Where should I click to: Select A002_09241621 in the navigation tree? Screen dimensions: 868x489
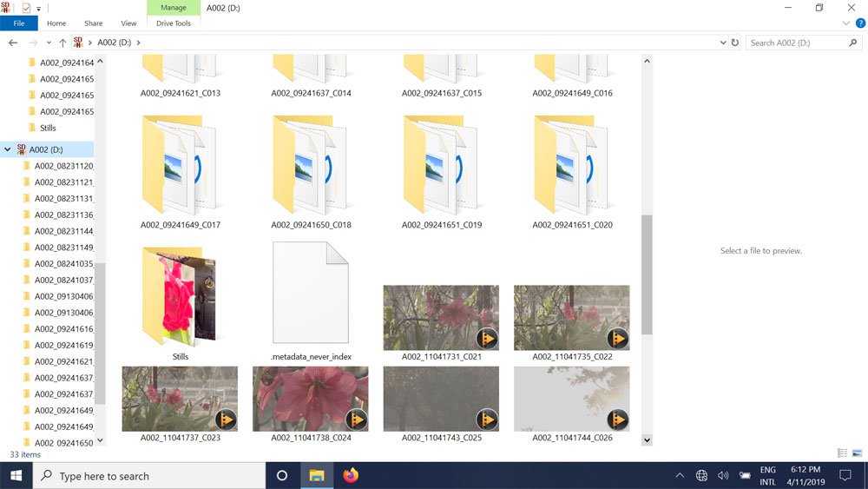(63, 361)
